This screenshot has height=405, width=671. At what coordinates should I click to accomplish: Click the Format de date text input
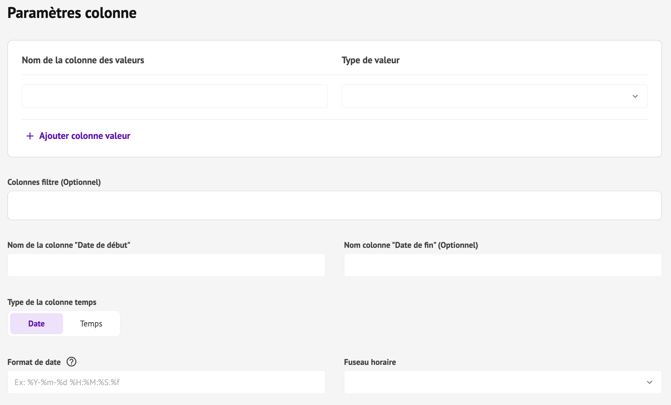[x=166, y=382]
